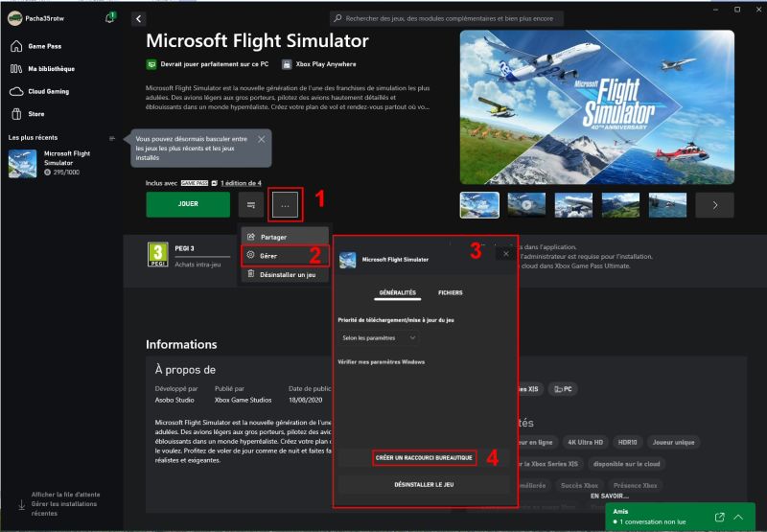The width and height of the screenshot is (767, 532).
Task: Open the 'Selon les paramètres' dropdown
Action: (x=379, y=337)
